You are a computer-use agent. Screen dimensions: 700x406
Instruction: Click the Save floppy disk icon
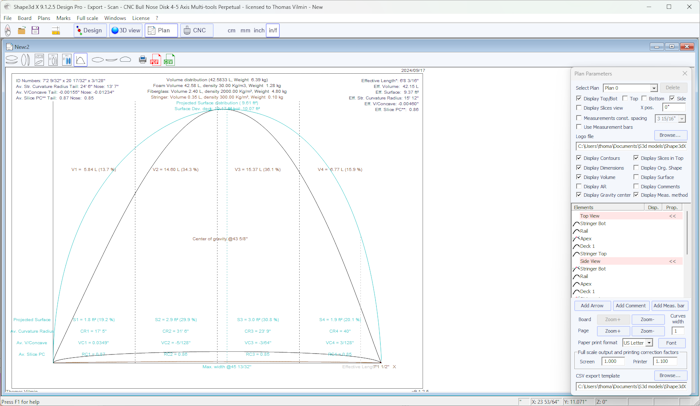(x=35, y=31)
